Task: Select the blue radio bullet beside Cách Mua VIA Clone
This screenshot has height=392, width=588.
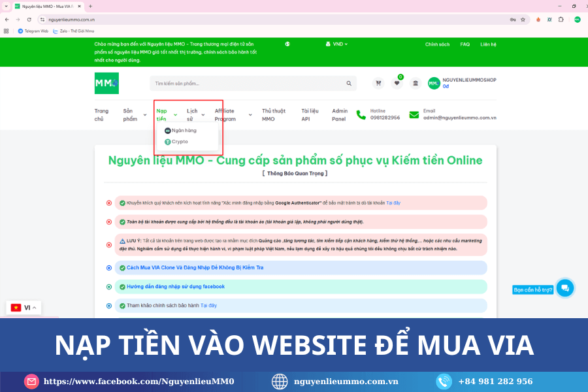Action: 109,268
